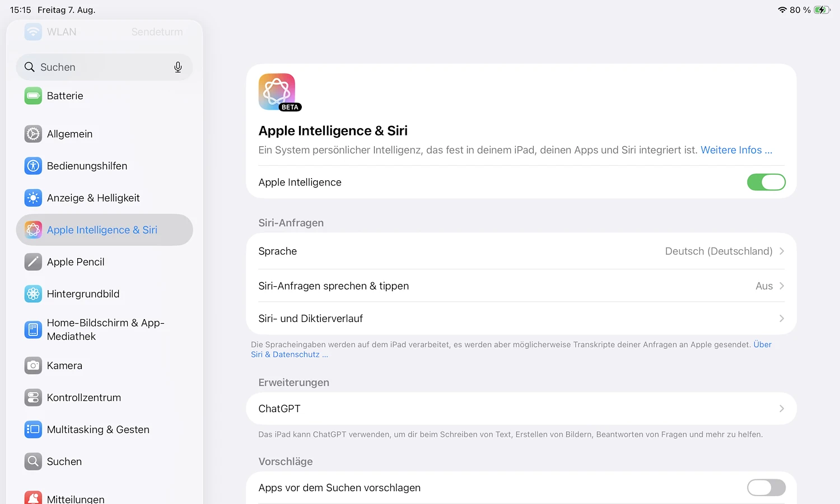840x504 pixels.
Task: Tap the Suchen search field
Action: tap(104, 67)
